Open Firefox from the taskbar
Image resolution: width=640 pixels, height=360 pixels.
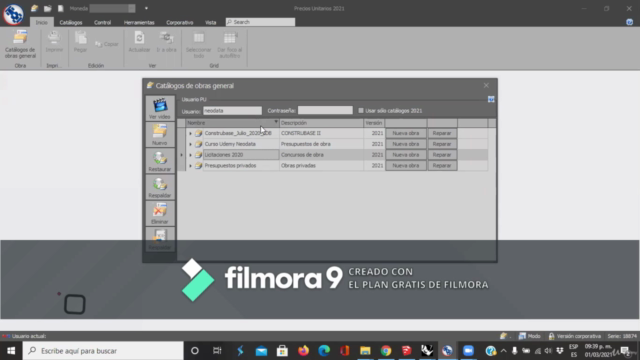click(x=303, y=351)
